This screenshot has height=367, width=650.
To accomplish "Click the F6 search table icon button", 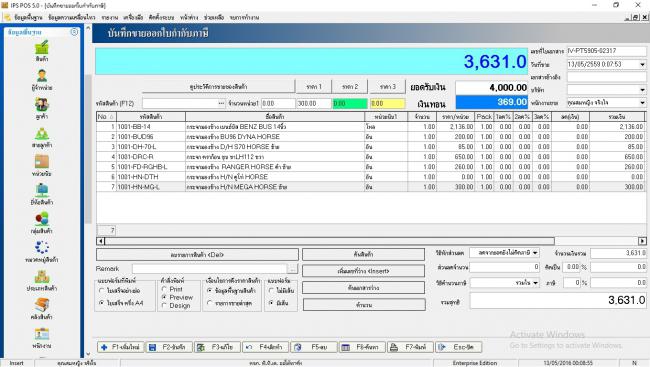I will click(345, 347).
